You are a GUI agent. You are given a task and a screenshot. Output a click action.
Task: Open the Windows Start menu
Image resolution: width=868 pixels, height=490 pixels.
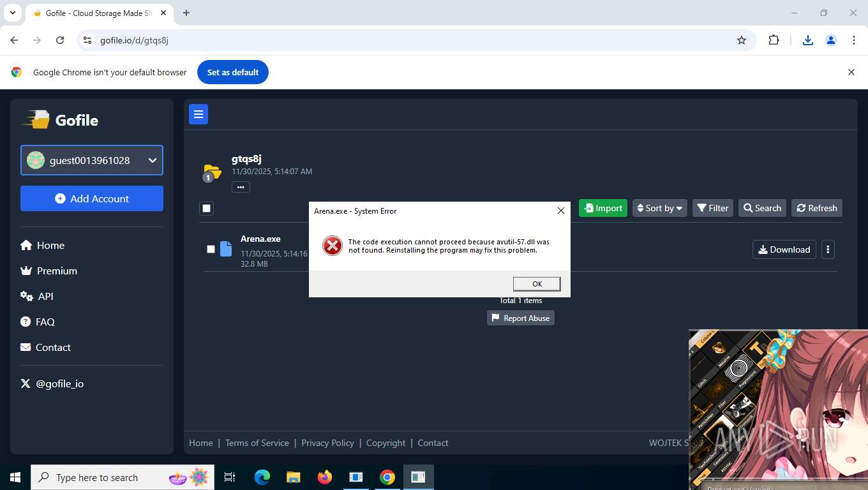coord(15,477)
